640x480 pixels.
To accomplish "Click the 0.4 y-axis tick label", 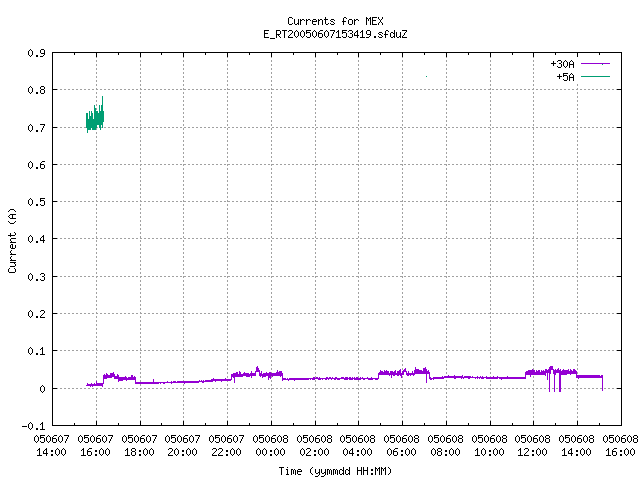I will pyautogui.click(x=36, y=239).
